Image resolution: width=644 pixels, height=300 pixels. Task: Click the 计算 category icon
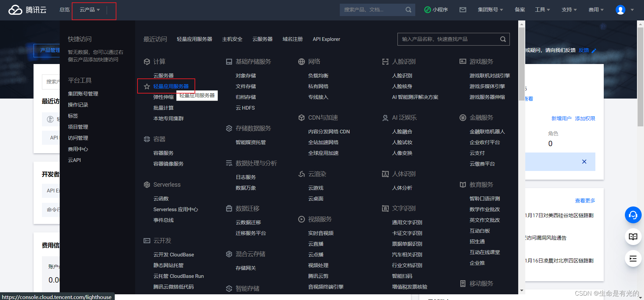[x=147, y=62]
